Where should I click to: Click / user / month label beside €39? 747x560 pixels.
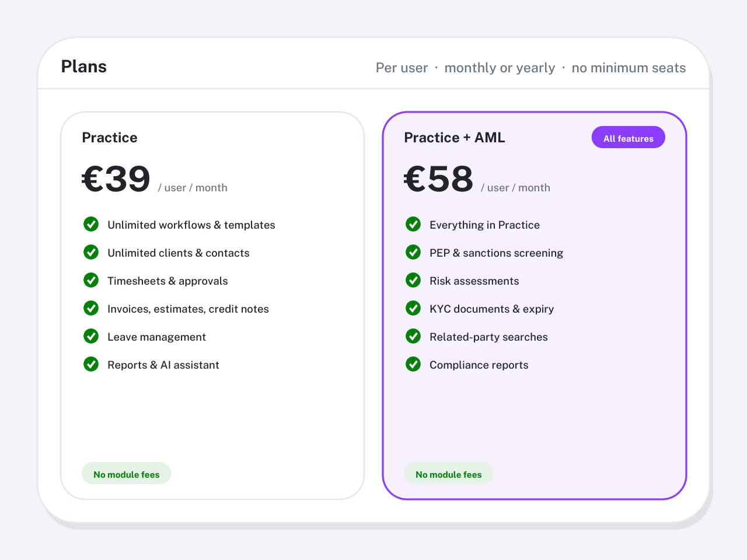tap(193, 188)
